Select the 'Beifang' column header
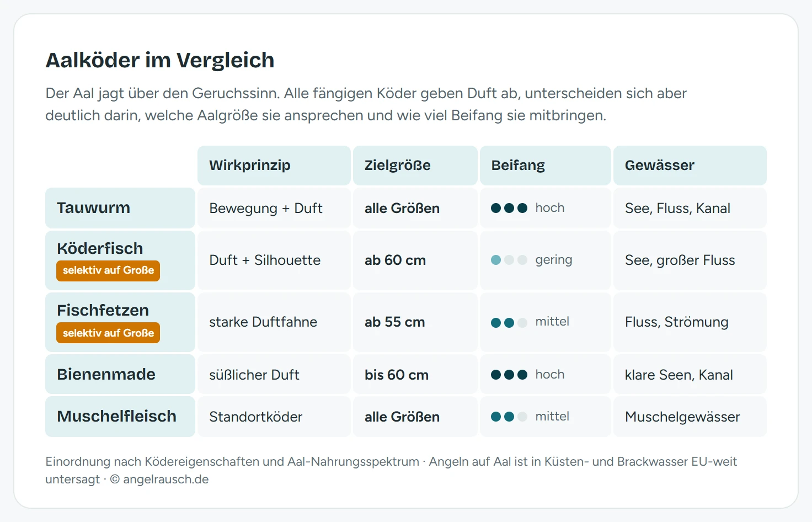This screenshot has height=522, width=812. (546, 166)
